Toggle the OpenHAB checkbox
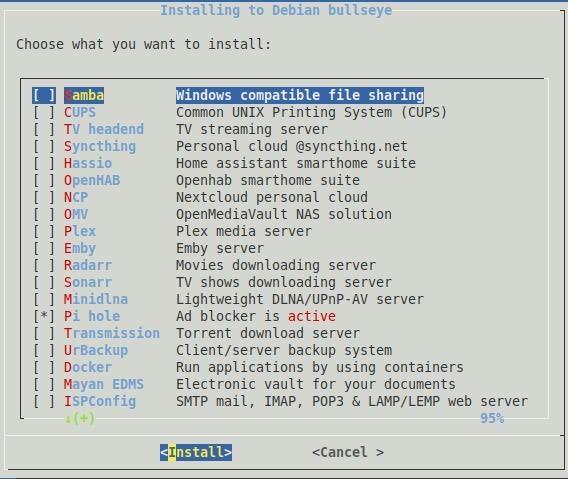 pos(44,180)
